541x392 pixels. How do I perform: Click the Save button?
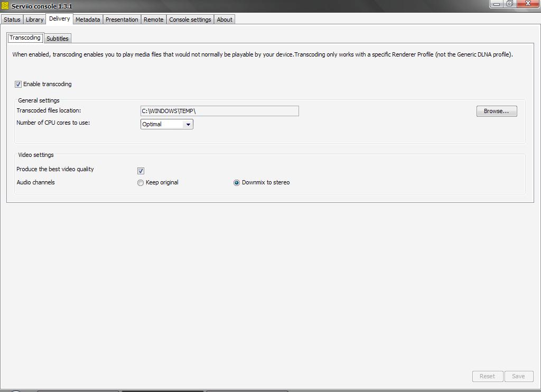pyautogui.click(x=518, y=376)
